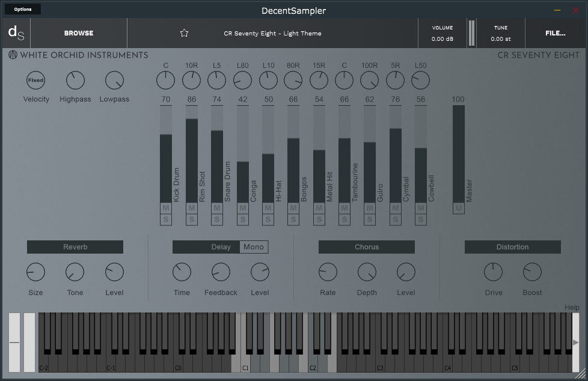Click the Delay Time knob
The width and height of the screenshot is (588, 381).
point(182,272)
